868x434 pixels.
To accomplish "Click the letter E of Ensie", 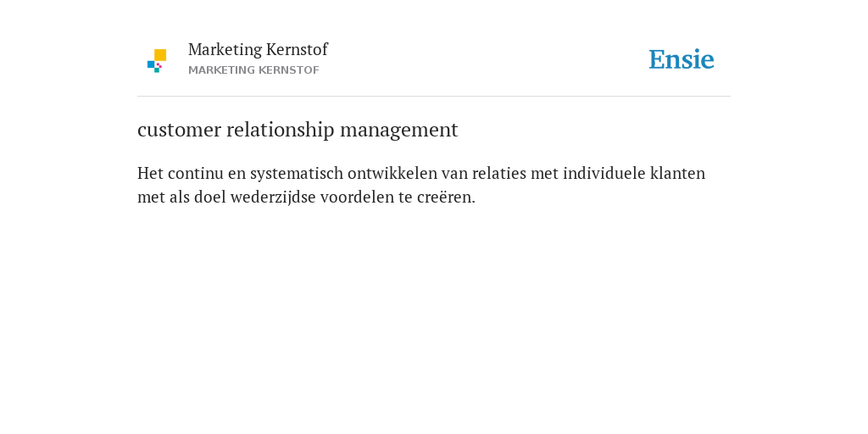I will (657, 60).
